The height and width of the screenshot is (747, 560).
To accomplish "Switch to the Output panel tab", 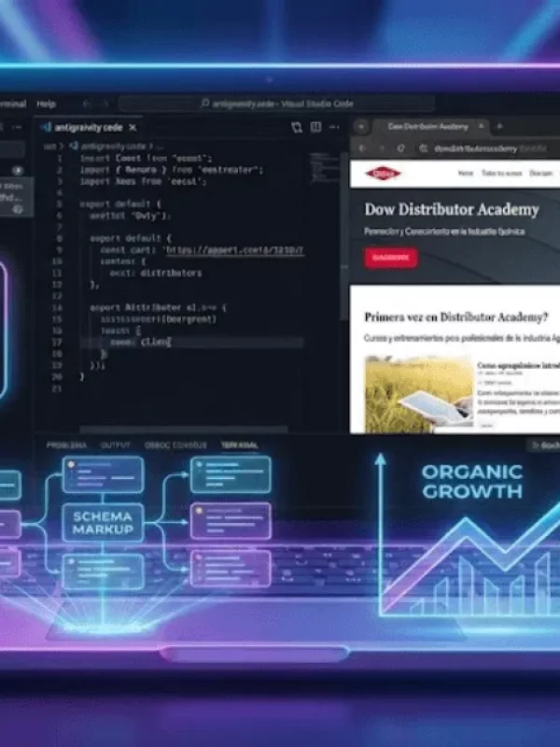I will (x=115, y=445).
